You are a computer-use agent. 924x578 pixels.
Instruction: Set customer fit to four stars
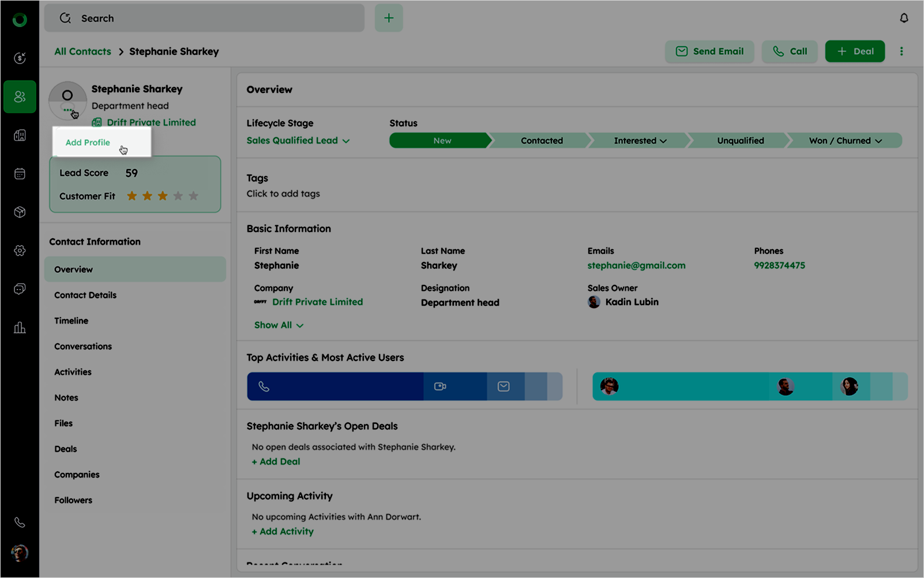point(178,196)
